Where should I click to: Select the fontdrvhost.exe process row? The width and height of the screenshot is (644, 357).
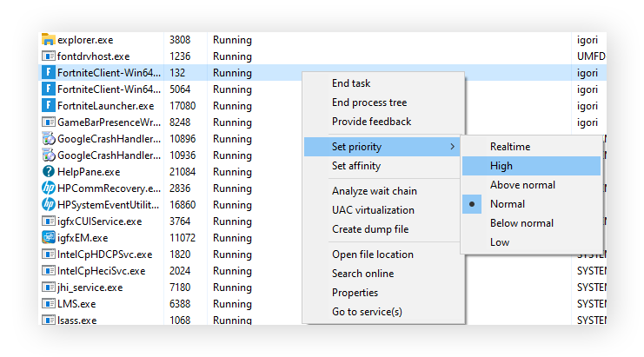coord(104,56)
